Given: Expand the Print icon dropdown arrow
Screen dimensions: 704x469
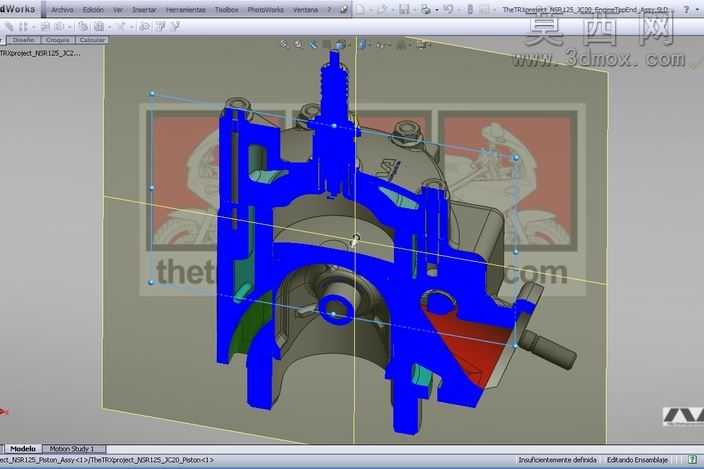Looking at the screenshot, I should pos(437,10).
